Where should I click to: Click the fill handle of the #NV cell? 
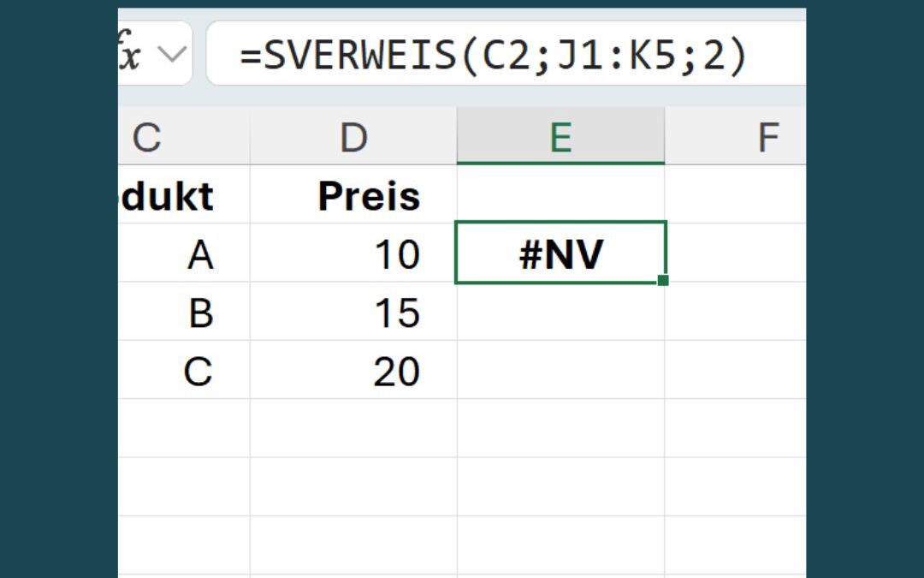(x=663, y=280)
